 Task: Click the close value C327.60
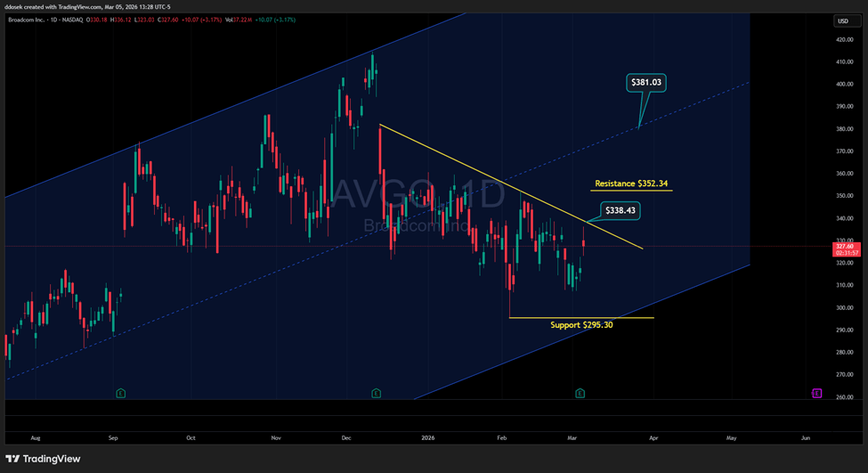point(167,20)
